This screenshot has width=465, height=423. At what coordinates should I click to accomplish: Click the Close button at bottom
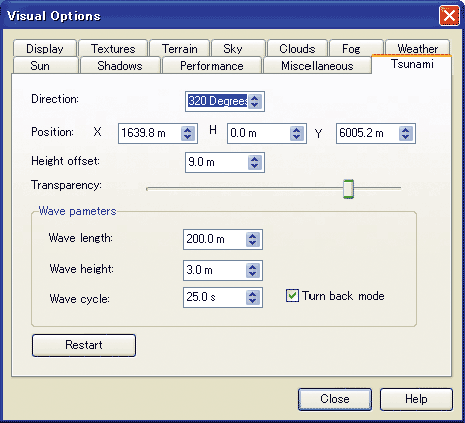[x=335, y=399]
